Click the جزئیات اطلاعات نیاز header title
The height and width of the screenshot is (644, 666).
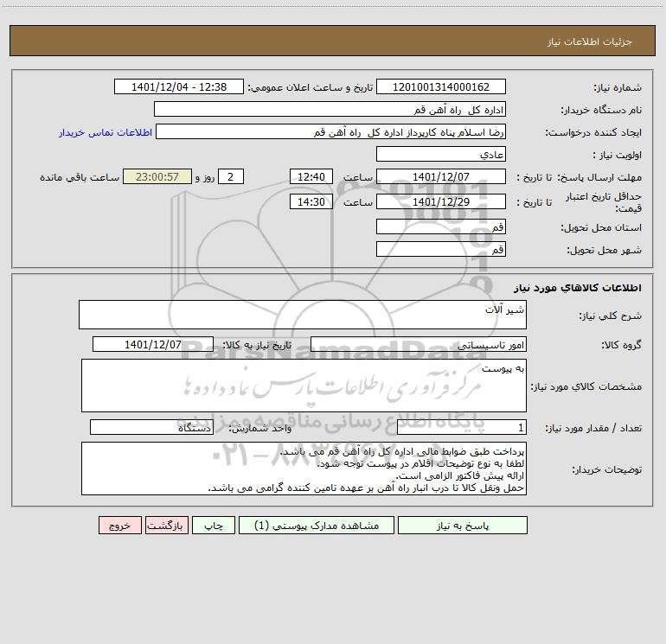click(590, 41)
